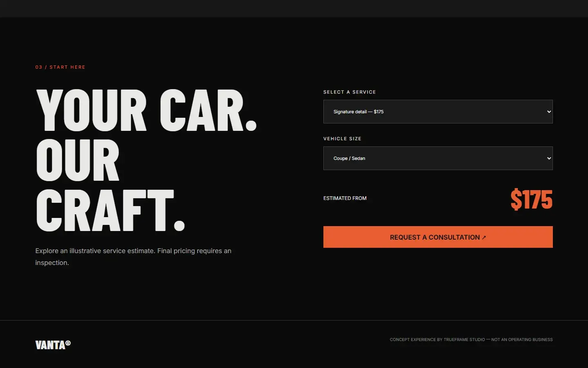Click the "SELECT A SERVICE" label
588x368 pixels.
coord(350,92)
